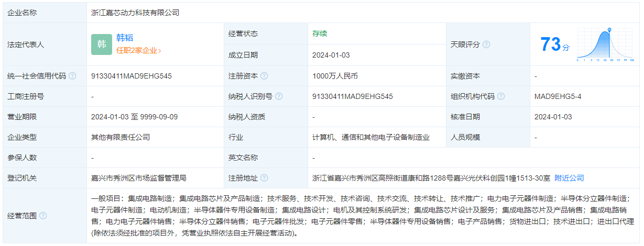Click help icon next to 纳税人识别号
This screenshot has width=644, height=246.
(x=279, y=96)
